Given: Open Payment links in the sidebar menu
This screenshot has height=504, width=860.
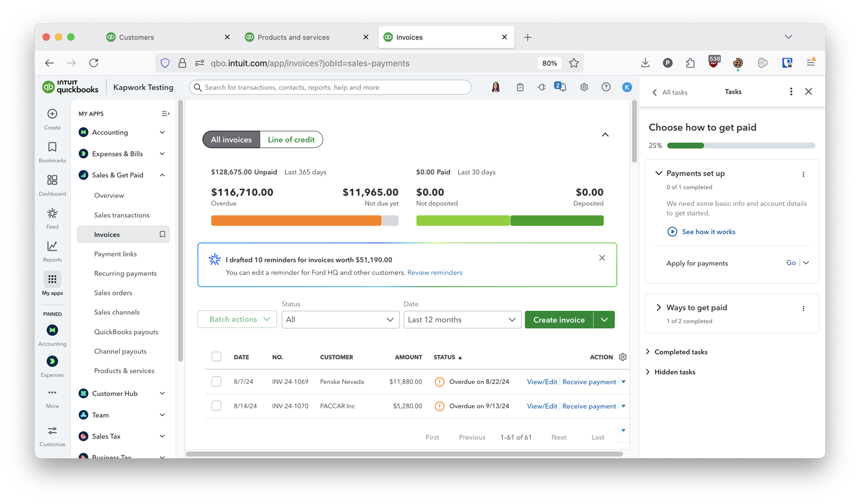Looking at the screenshot, I should coord(116,254).
